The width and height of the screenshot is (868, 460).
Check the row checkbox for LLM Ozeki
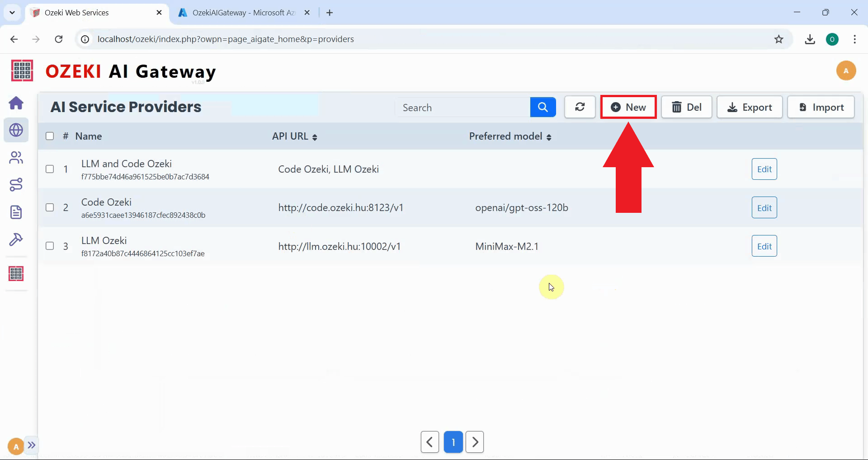50,246
